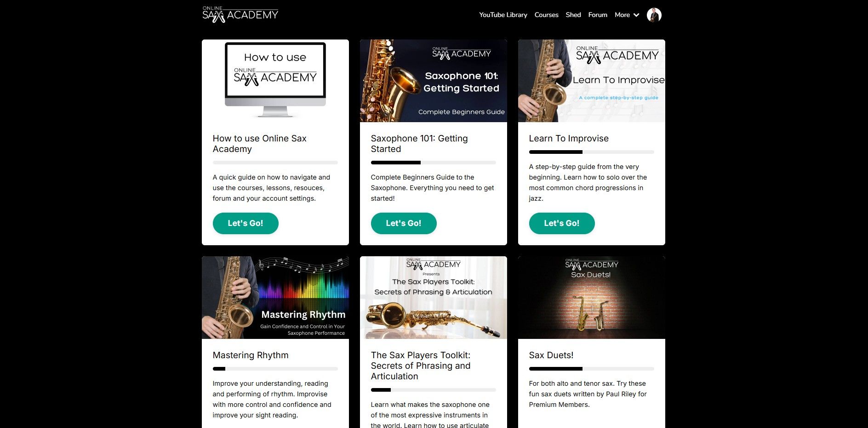Click Let's Go under Learn To Improvise

(x=562, y=223)
